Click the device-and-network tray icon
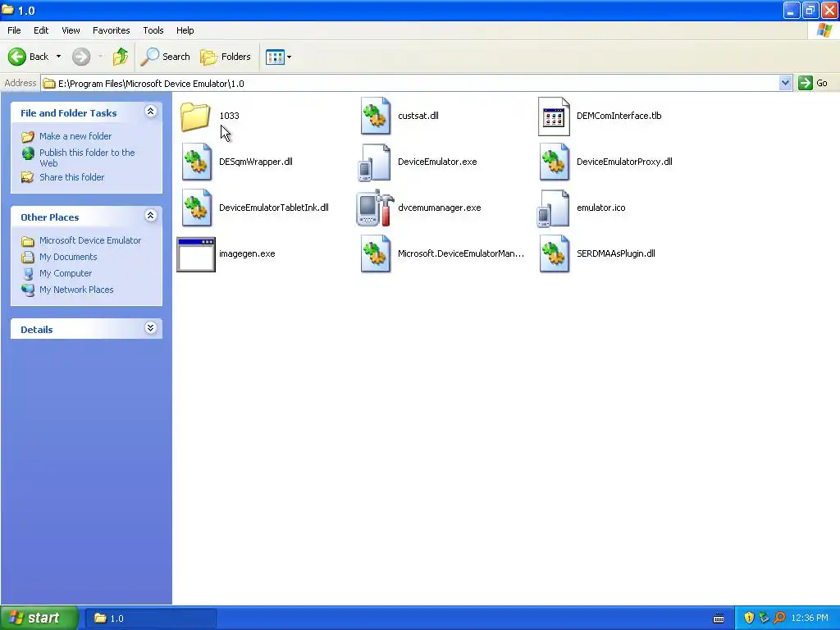Viewport: 840px width, 630px height. click(764, 618)
